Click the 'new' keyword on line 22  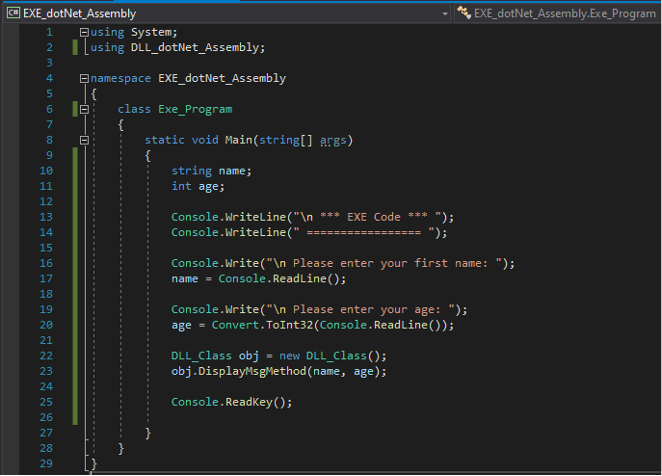point(289,356)
